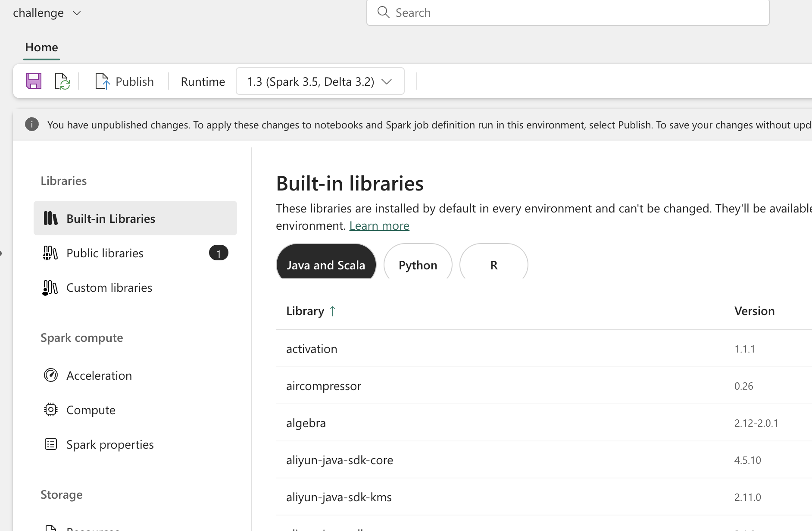The image size is (812, 531).
Task: Select the Python libraries tab
Action: pos(418,262)
